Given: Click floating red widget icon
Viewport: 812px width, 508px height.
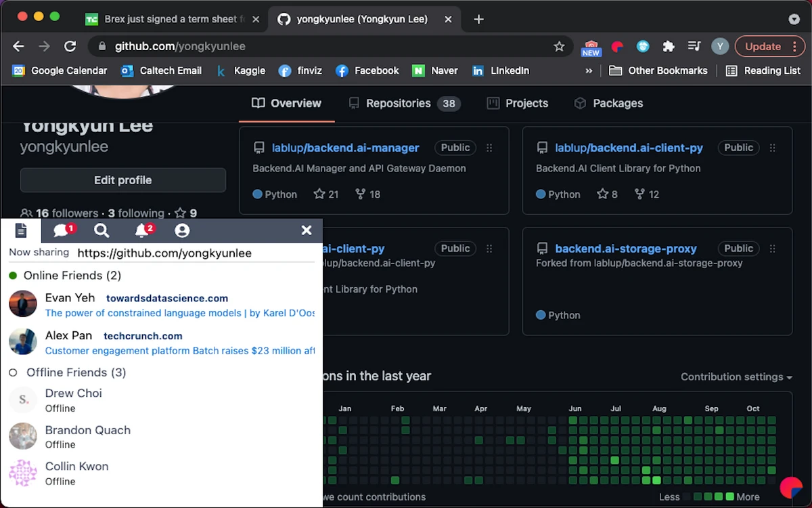Looking at the screenshot, I should point(790,488).
